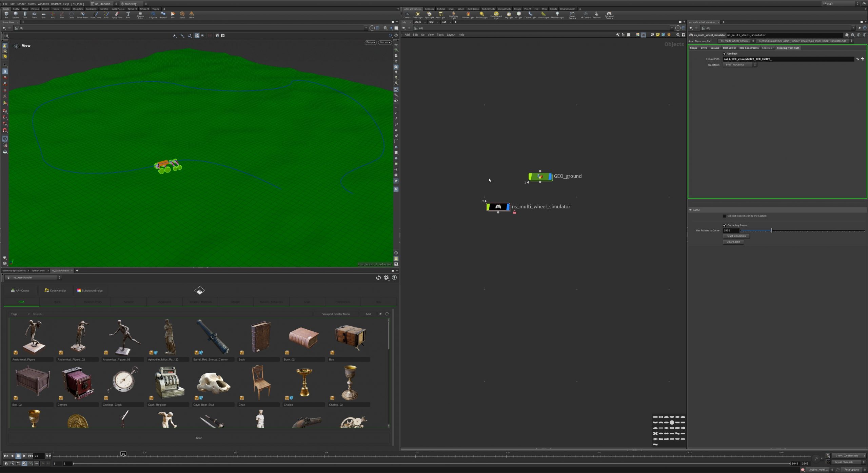Switch to the RBD Solver tab

click(729, 48)
